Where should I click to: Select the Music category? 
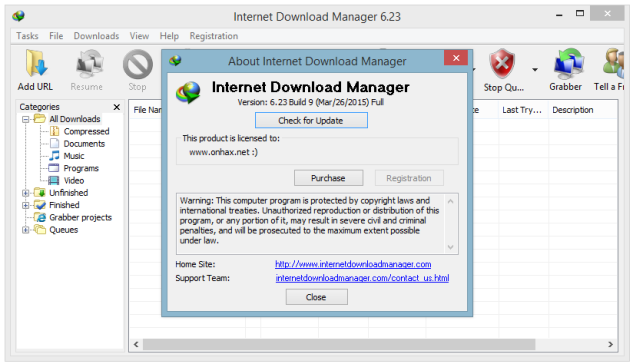[74, 156]
